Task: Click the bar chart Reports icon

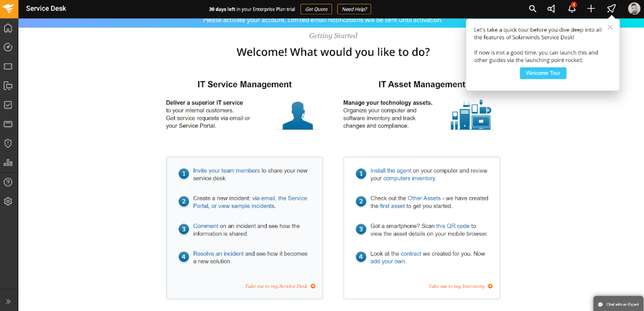Action: [x=8, y=162]
